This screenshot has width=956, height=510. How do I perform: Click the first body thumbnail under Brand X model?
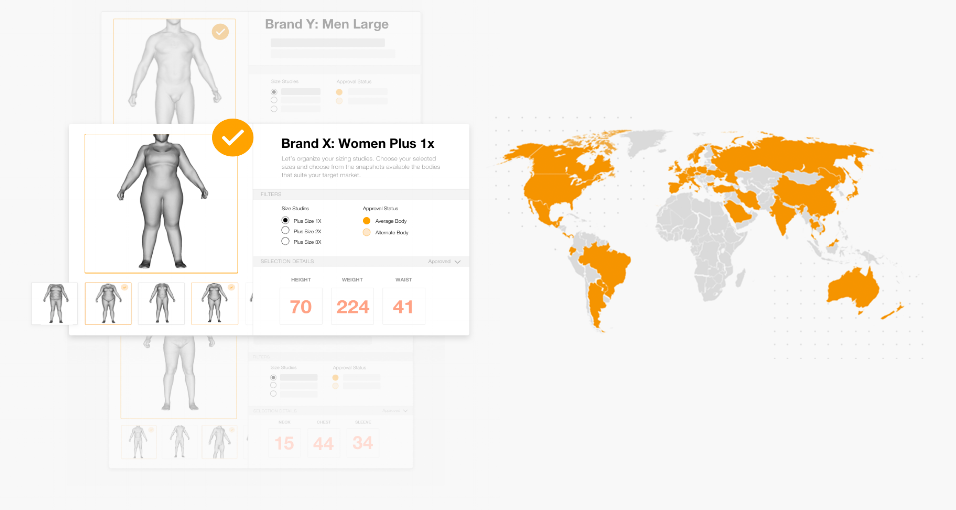[x=55, y=303]
